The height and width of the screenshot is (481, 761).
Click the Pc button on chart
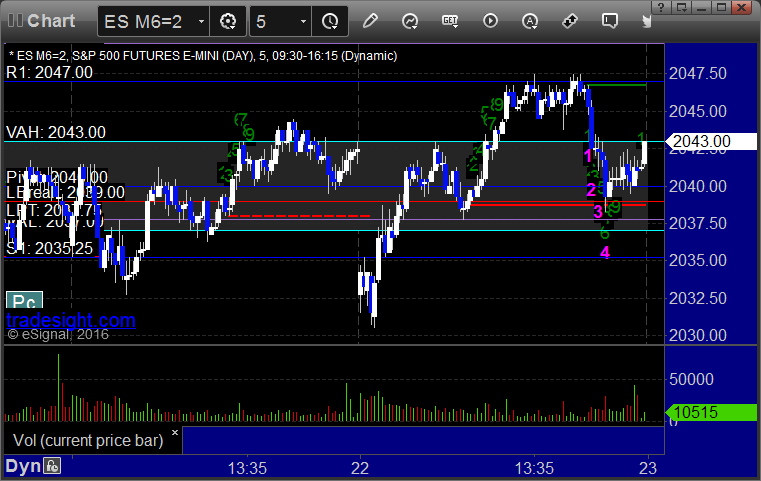tap(24, 300)
